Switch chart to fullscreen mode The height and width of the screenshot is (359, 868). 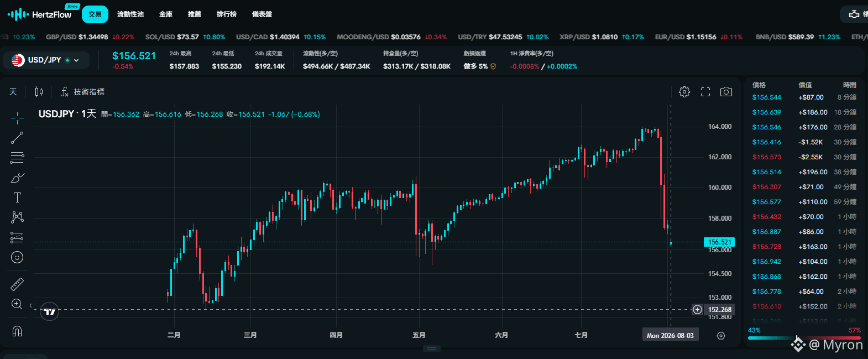[x=705, y=92]
